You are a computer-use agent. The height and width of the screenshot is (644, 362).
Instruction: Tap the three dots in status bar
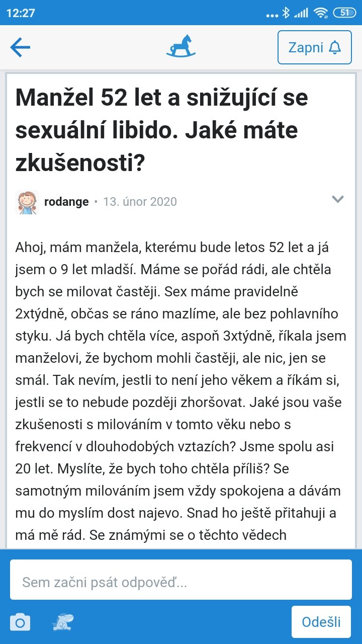coord(271,15)
